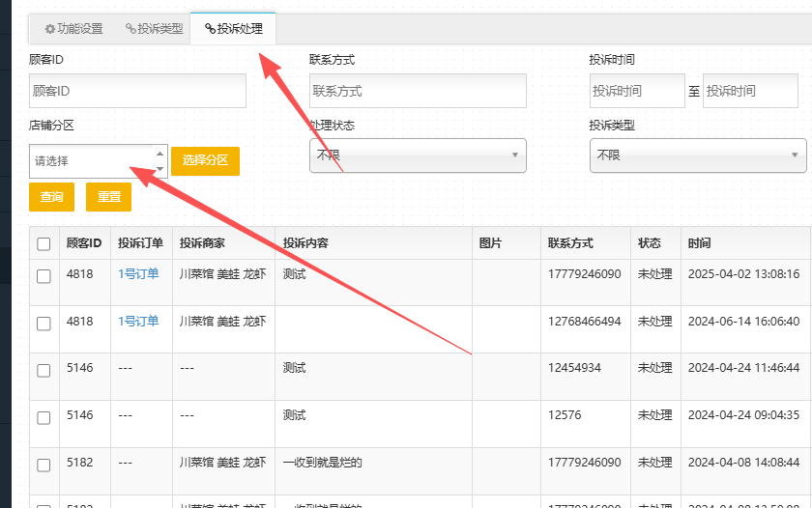Viewport: 812px width, 508px height.
Task: Click the yellow 选择分区 button
Action: pyautogui.click(x=205, y=161)
